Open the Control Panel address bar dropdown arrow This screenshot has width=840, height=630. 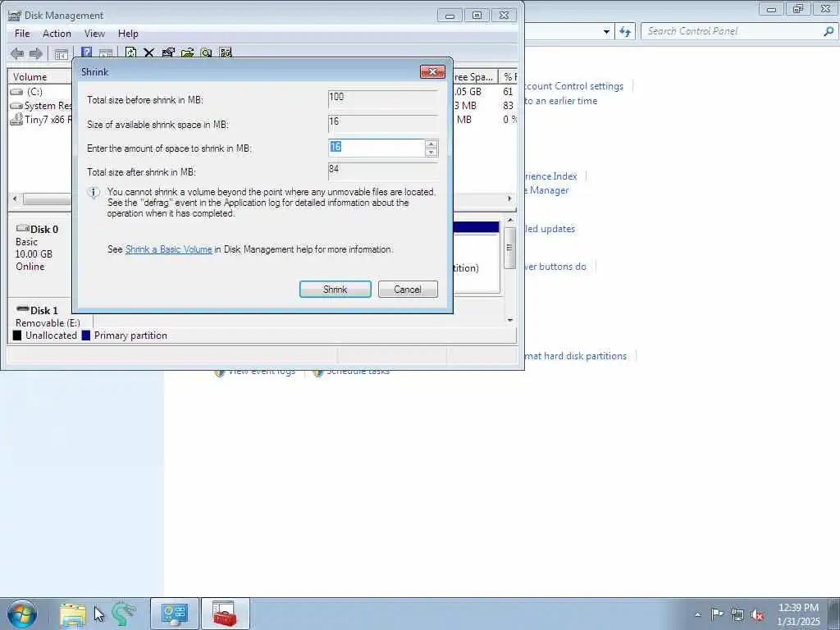coord(606,32)
